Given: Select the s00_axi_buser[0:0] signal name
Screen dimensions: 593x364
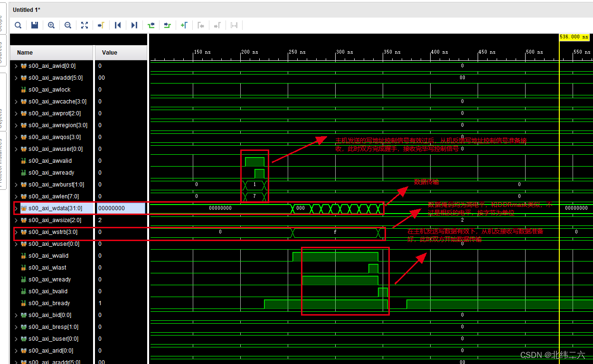Looking at the screenshot, I should (x=54, y=339).
